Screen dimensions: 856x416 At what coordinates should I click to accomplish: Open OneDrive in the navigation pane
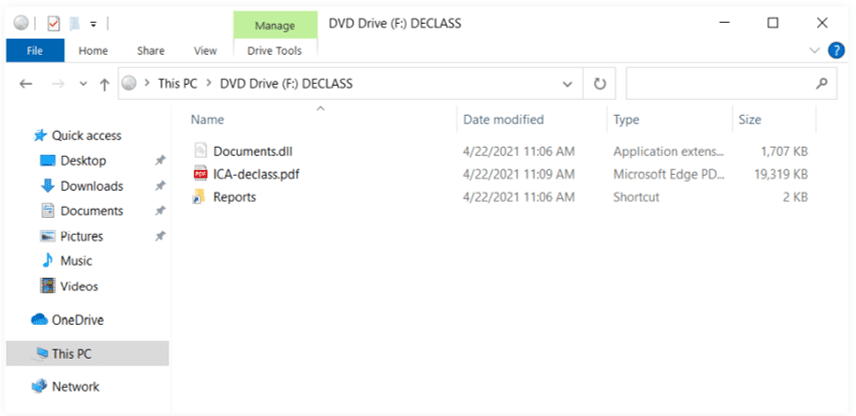click(77, 320)
